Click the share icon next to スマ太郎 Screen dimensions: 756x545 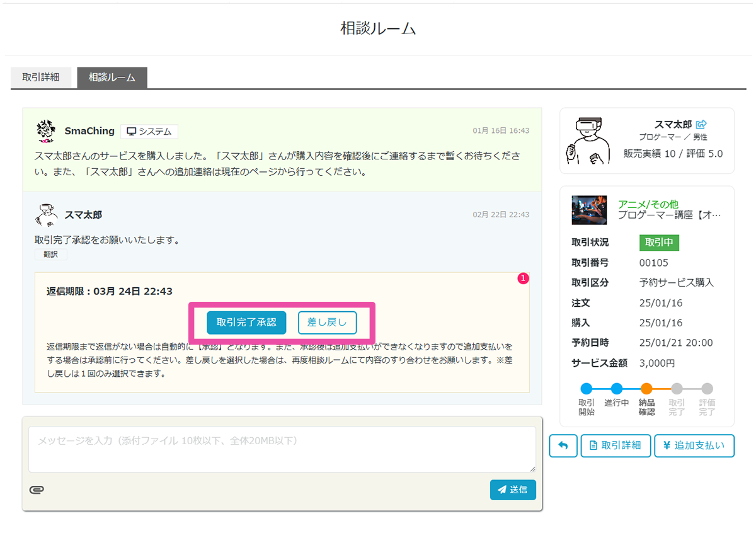pos(702,125)
